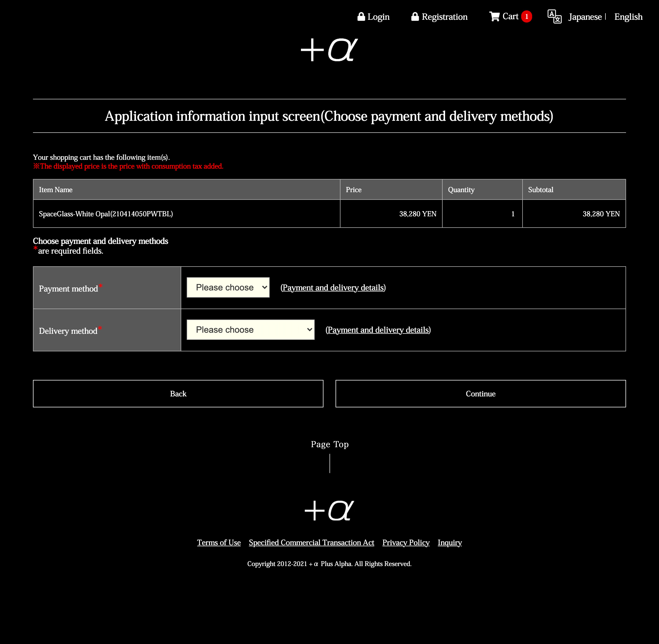Click the +α logo in the footer
Viewport: 659px width, 644px height.
pos(329,510)
